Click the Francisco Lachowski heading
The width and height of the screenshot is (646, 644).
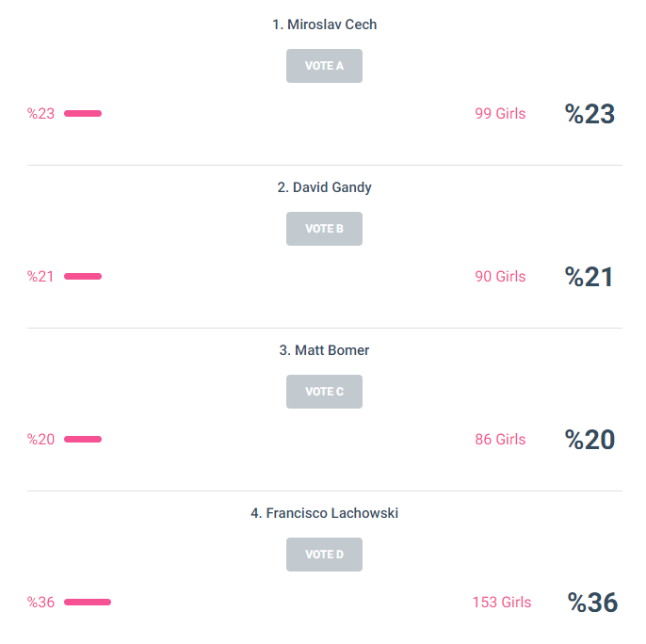tap(324, 513)
